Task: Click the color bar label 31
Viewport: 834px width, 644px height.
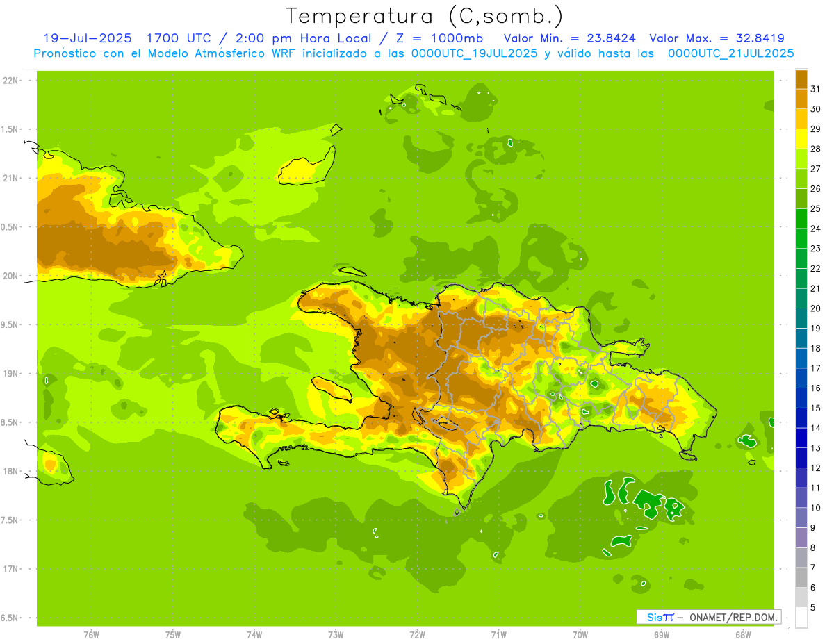Action: [x=815, y=89]
